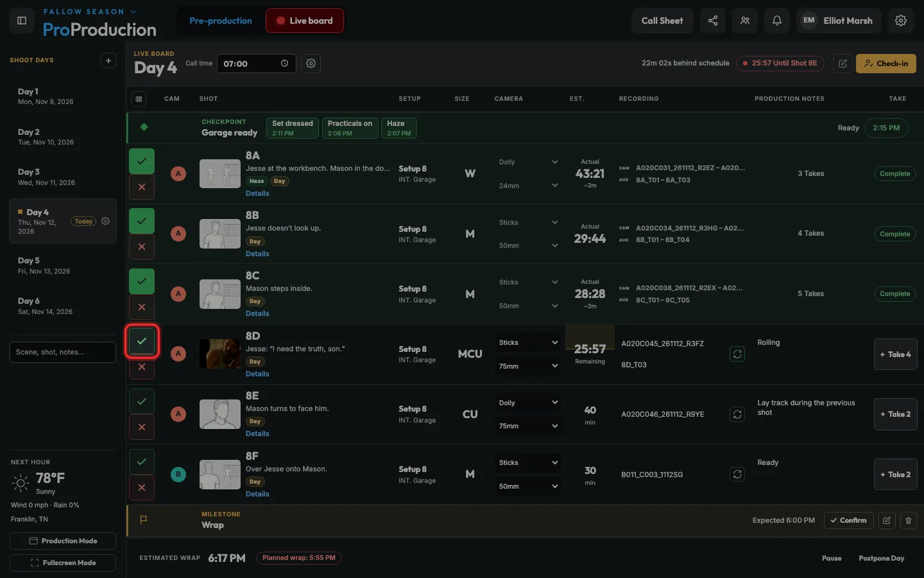Image resolution: width=924 pixels, height=578 pixels.
Task: Click the Check-in button
Action: click(x=886, y=64)
